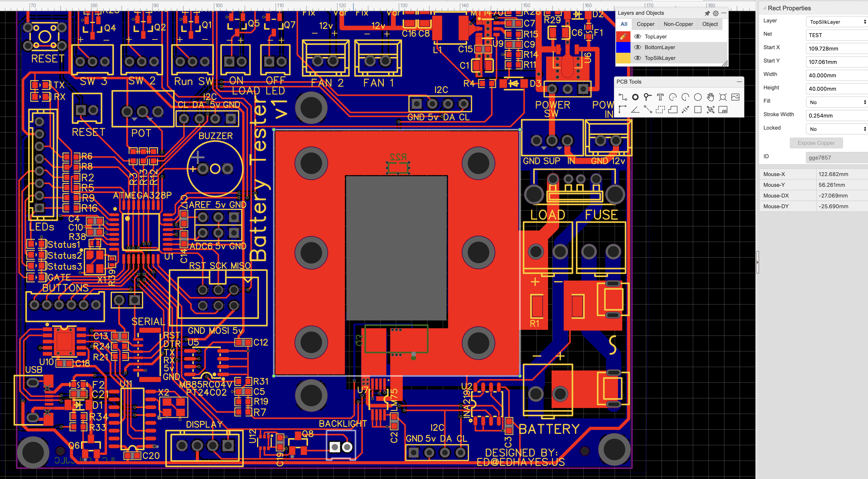The width and height of the screenshot is (868, 479).
Task: Click the Net input field showing TEST
Action: [837, 35]
